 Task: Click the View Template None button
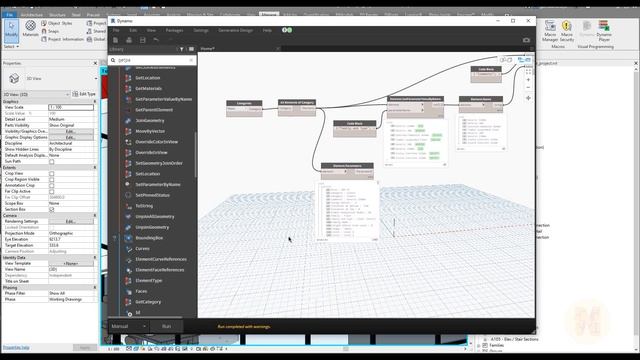(x=71, y=264)
